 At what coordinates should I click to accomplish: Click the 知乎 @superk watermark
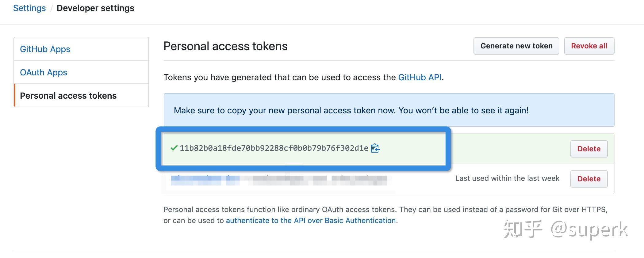(x=566, y=229)
